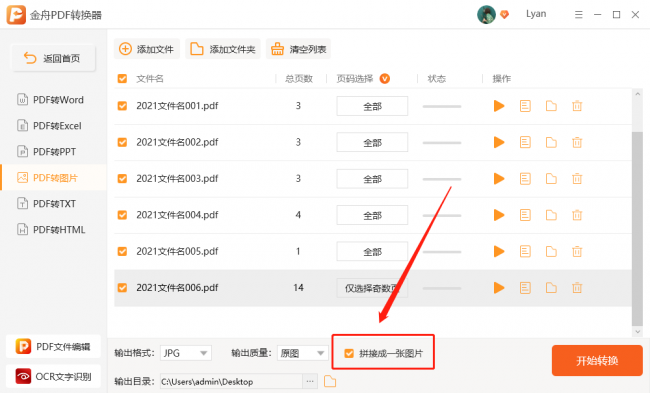Image resolution: width=650 pixels, height=393 pixels.
Task: Open folder icon for 2021文件名006.pdf
Action: click(x=551, y=288)
